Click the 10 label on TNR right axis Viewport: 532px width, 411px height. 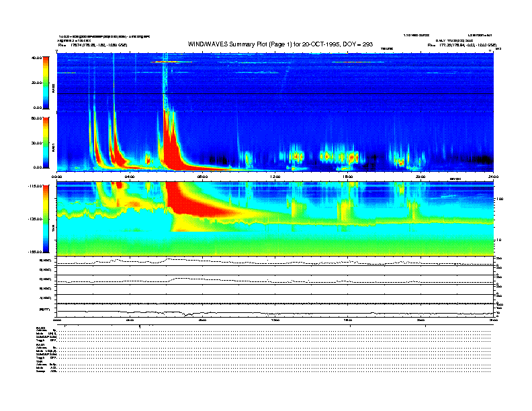tap(499, 240)
